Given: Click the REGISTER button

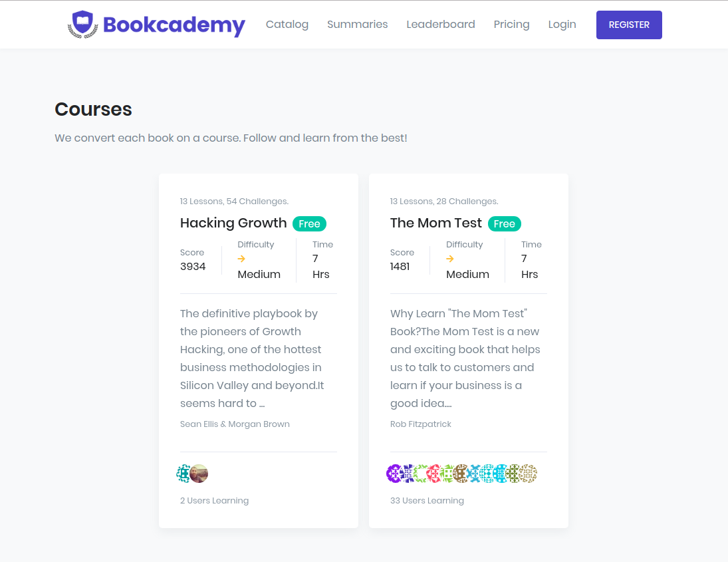Looking at the screenshot, I should click(x=629, y=24).
